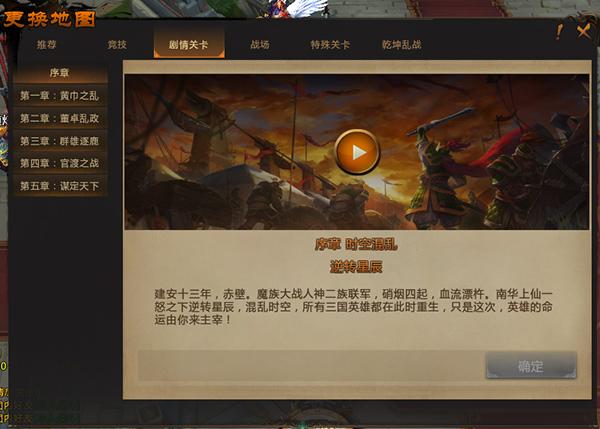This screenshot has width=600, height=429.
Task: Open the 特殊关卡 tab
Action: coord(330,45)
